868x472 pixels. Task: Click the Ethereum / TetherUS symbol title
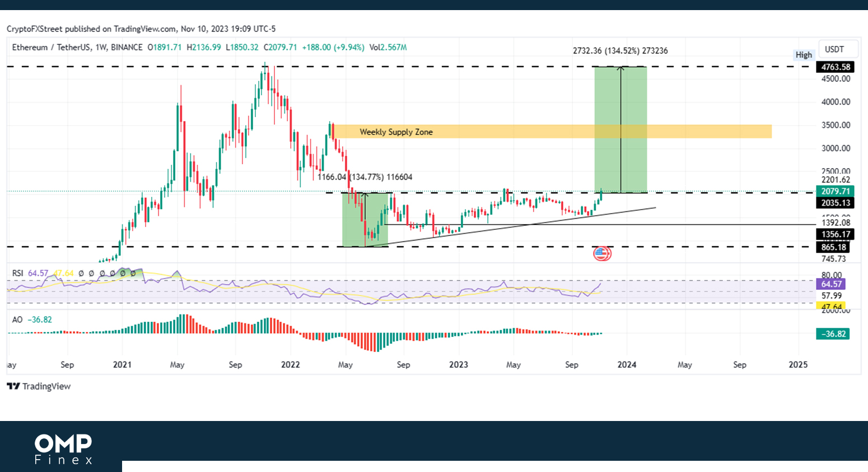click(51, 48)
